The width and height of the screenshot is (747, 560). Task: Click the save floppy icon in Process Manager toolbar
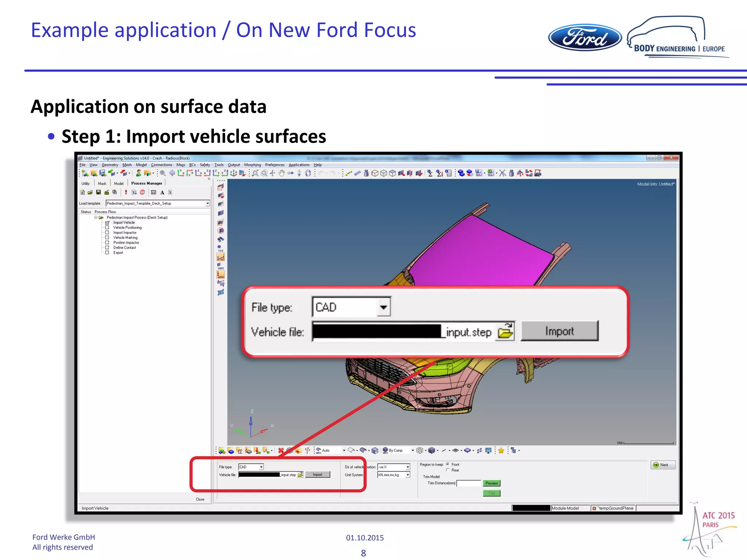[98, 192]
